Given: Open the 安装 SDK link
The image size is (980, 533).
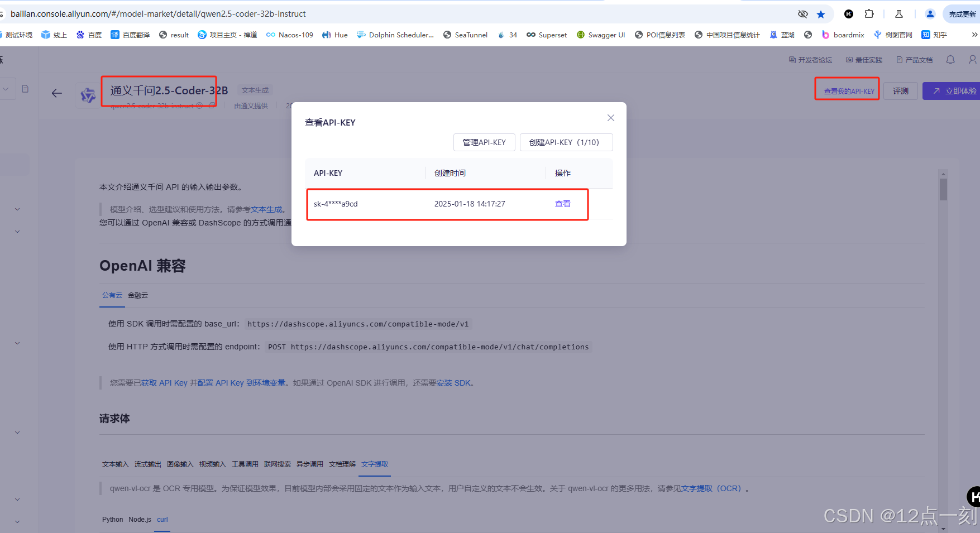Looking at the screenshot, I should (454, 383).
